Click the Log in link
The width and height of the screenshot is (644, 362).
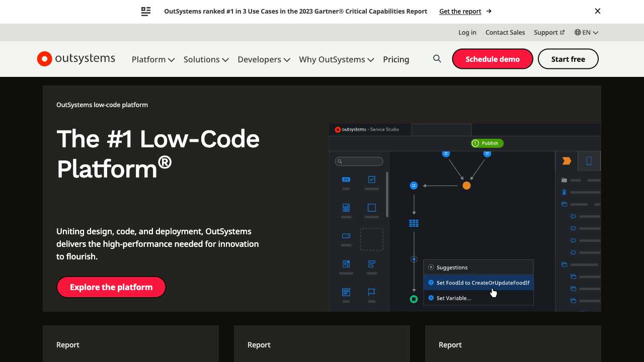pos(467,32)
